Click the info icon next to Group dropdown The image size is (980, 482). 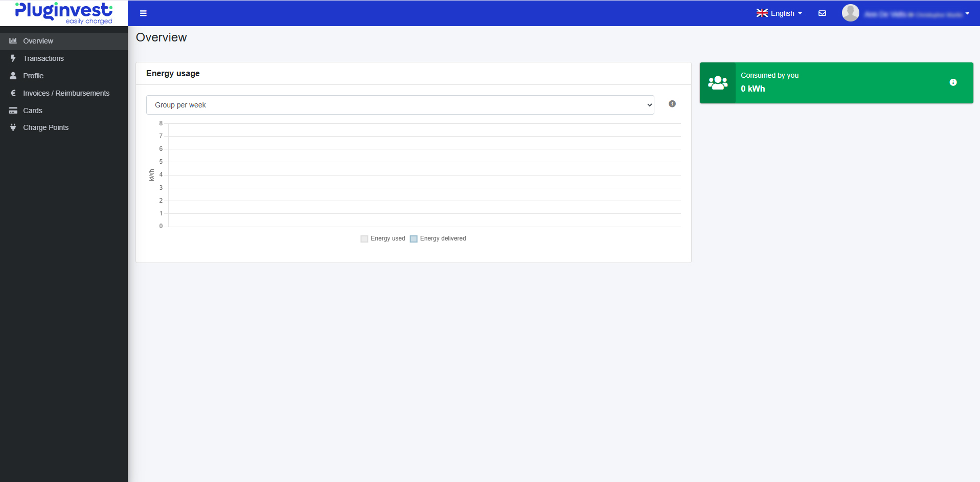(672, 104)
